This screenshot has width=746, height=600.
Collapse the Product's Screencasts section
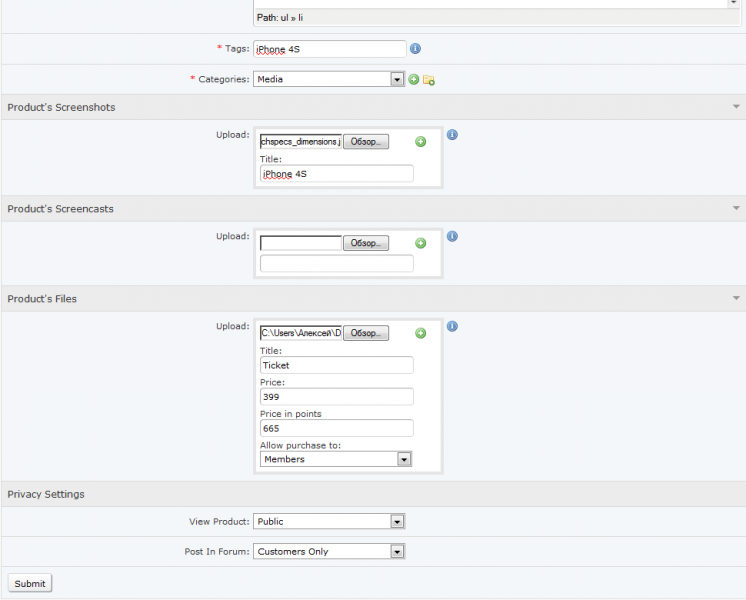coord(736,208)
